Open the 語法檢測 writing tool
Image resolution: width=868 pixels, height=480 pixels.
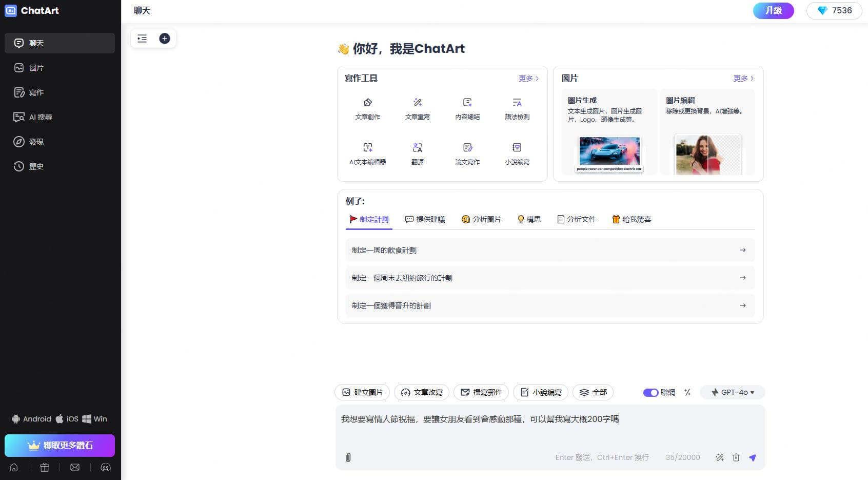pos(517,109)
